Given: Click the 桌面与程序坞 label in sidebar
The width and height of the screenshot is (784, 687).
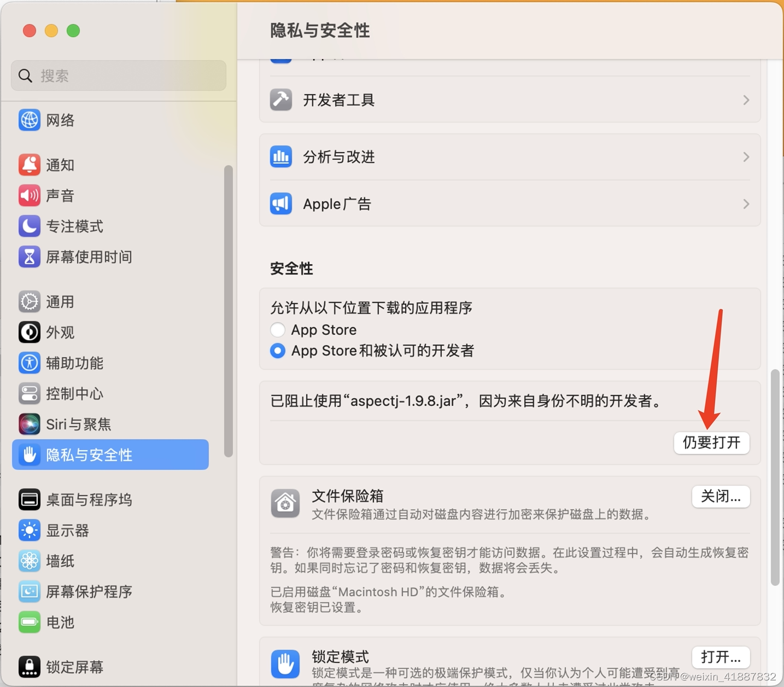Looking at the screenshot, I should point(89,500).
